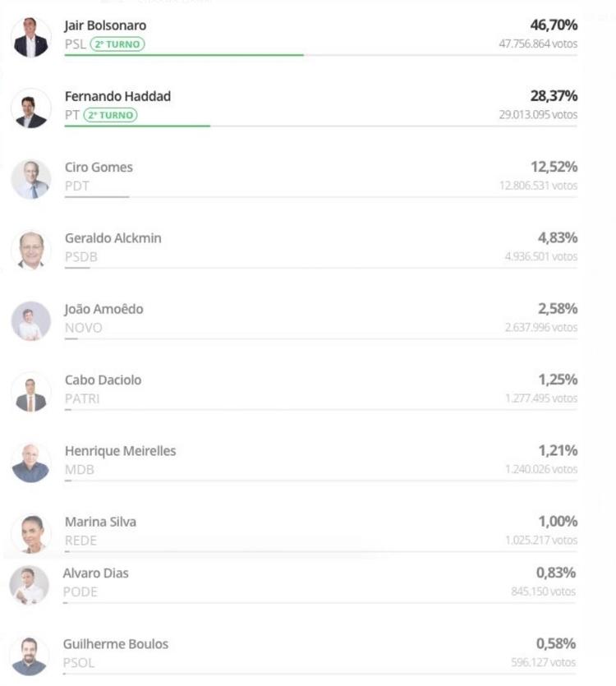Open the Fernando Haddad name link
The height and width of the screenshot is (686, 616).
[x=117, y=96]
